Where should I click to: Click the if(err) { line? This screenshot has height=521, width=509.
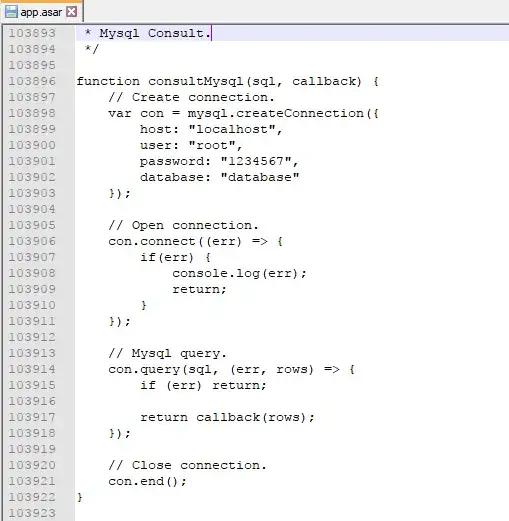[x=175, y=257]
